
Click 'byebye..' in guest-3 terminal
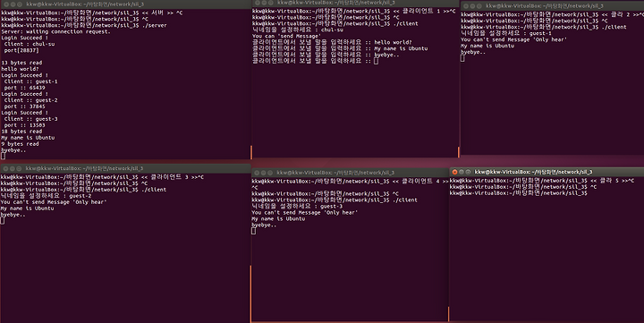pos(264,225)
